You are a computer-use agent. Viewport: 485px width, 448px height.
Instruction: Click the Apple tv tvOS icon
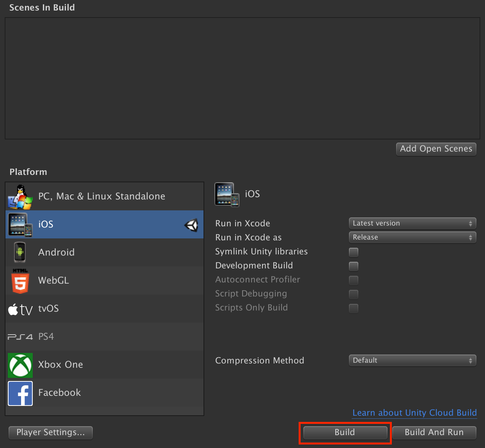pos(20,310)
